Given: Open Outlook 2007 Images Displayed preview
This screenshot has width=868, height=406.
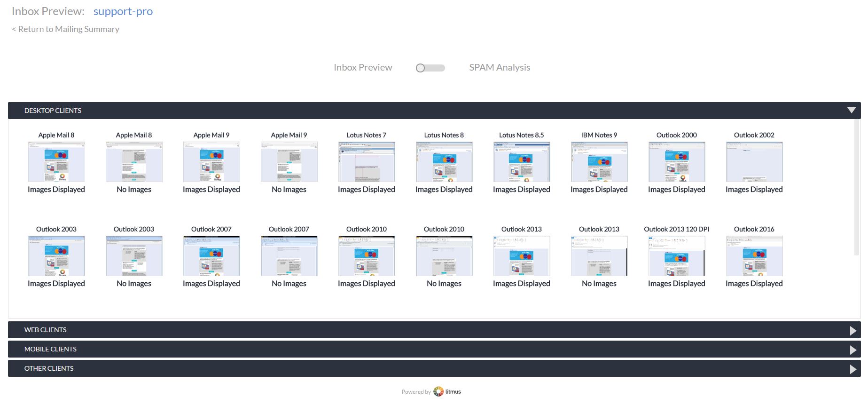Looking at the screenshot, I should click(211, 256).
